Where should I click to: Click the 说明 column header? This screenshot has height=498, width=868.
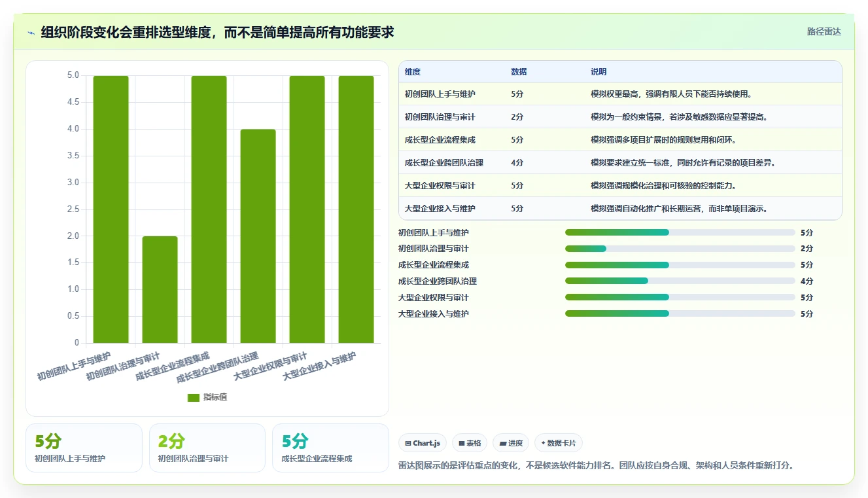click(x=599, y=72)
